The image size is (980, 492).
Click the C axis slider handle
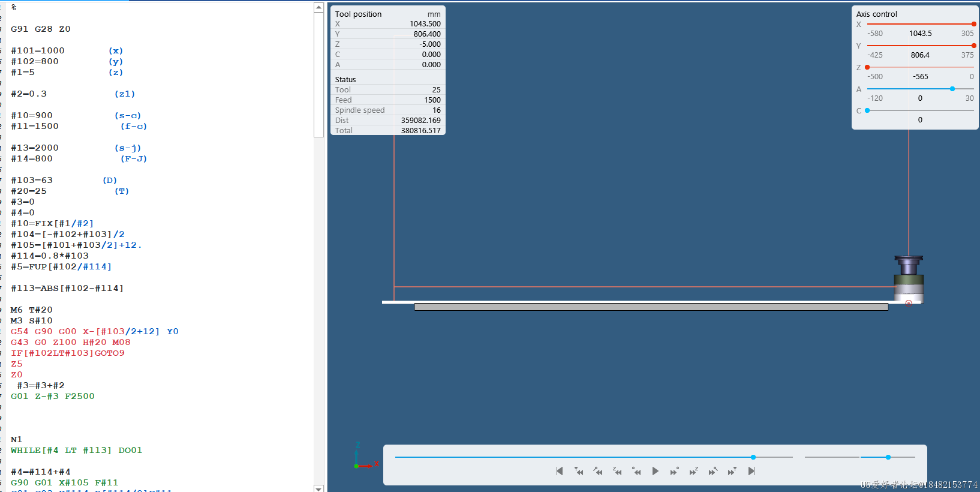point(867,110)
